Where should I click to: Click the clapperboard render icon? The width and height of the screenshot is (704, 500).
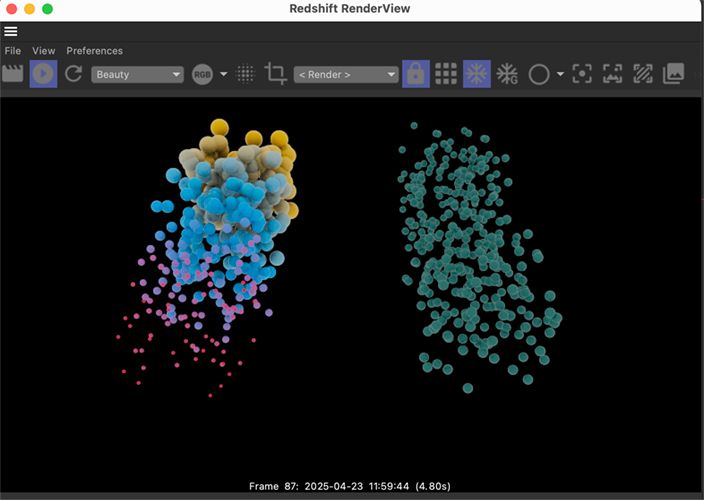(13, 74)
